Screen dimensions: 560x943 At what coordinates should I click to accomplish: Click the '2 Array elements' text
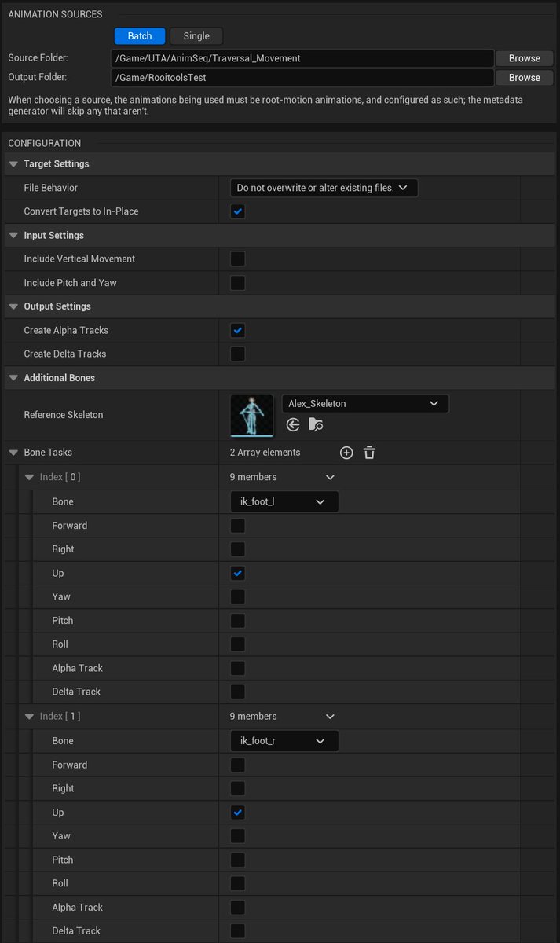click(265, 453)
